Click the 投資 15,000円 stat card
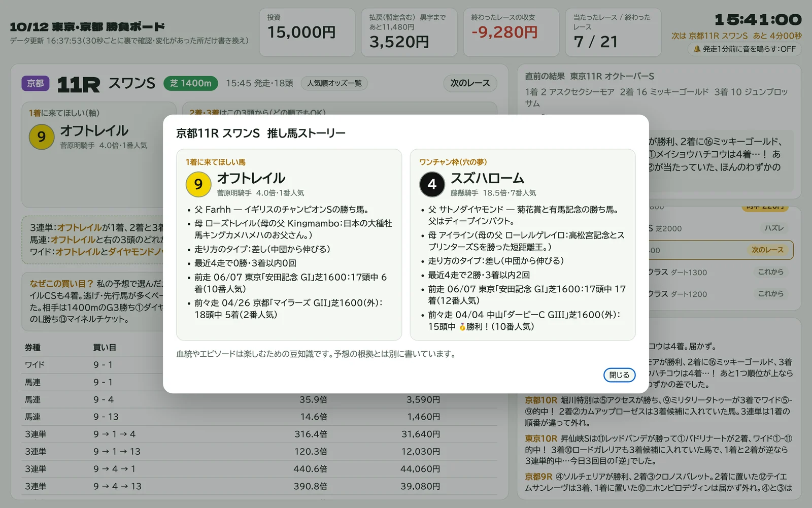 point(307,32)
